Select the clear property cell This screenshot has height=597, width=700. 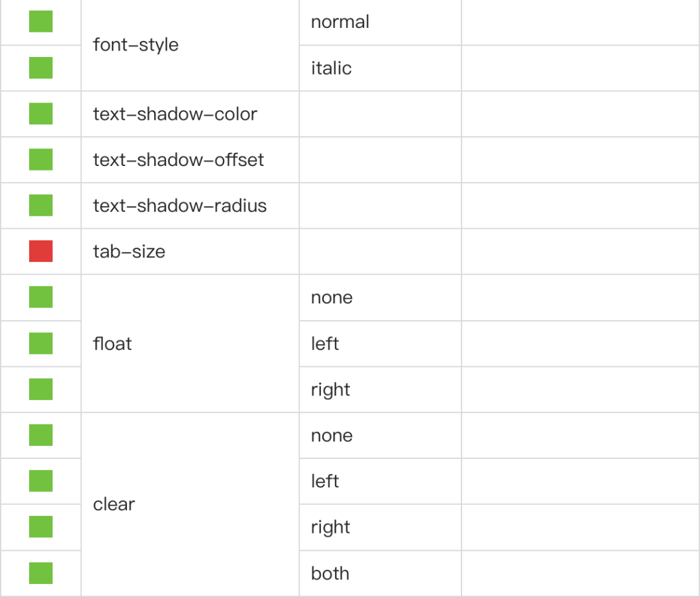pyautogui.click(x=190, y=504)
